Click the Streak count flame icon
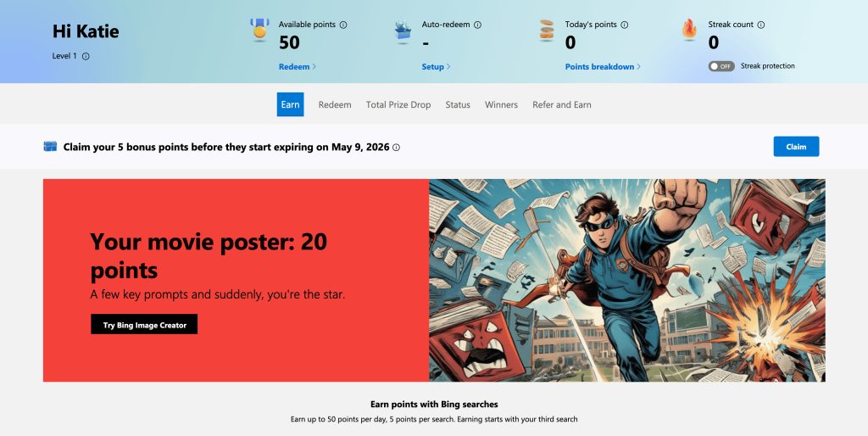This screenshot has width=868, height=436. coord(689,31)
